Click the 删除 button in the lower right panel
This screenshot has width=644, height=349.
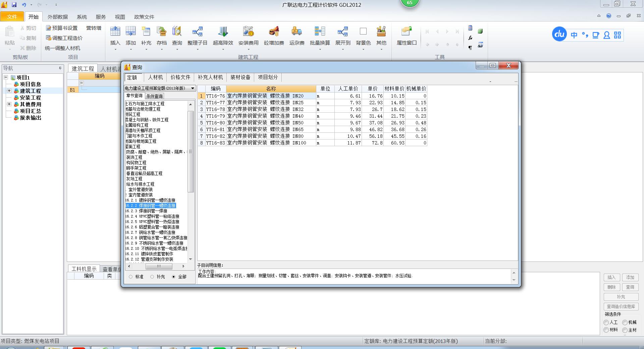[611, 287]
